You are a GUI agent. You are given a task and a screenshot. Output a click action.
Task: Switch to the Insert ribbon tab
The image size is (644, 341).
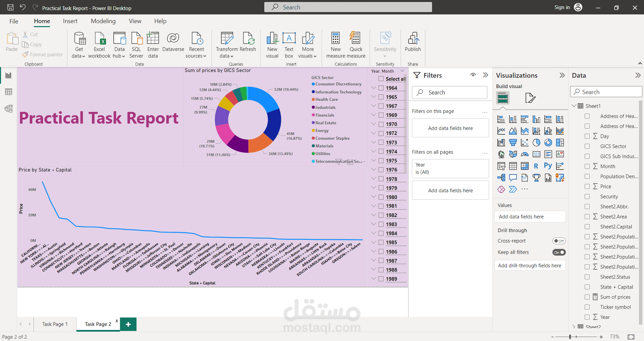[x=70, y=21]
